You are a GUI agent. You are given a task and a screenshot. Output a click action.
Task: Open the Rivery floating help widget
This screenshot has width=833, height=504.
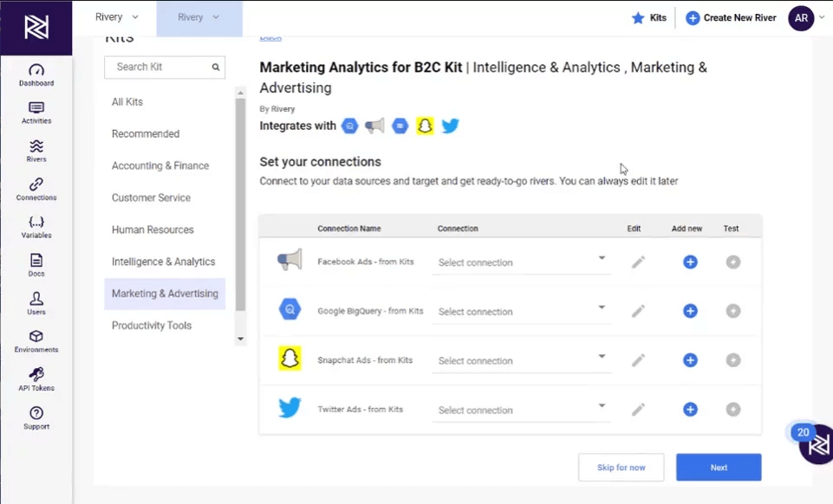(x=817, y=444)
